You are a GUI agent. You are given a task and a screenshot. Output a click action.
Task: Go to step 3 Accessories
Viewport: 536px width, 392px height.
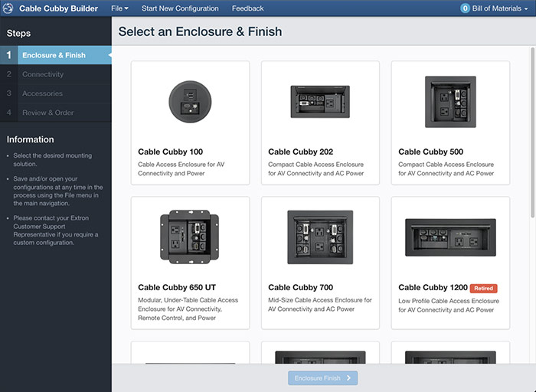(56, 93)
